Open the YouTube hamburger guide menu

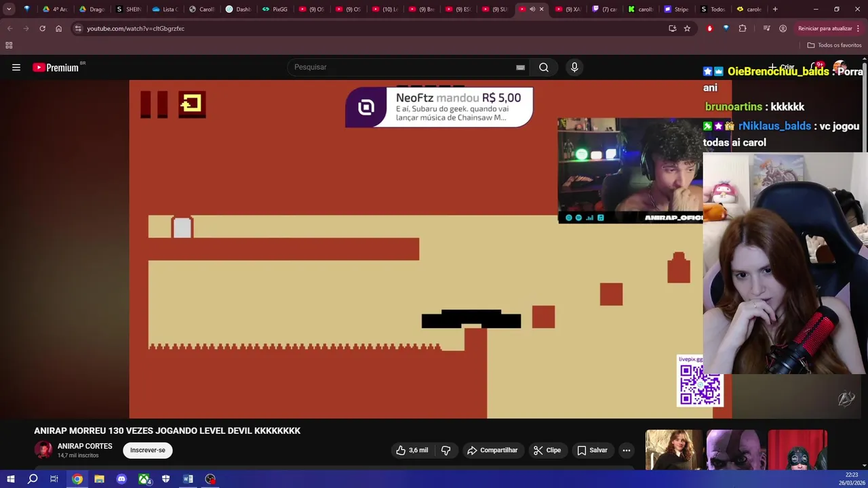click(x=16, y=67)
